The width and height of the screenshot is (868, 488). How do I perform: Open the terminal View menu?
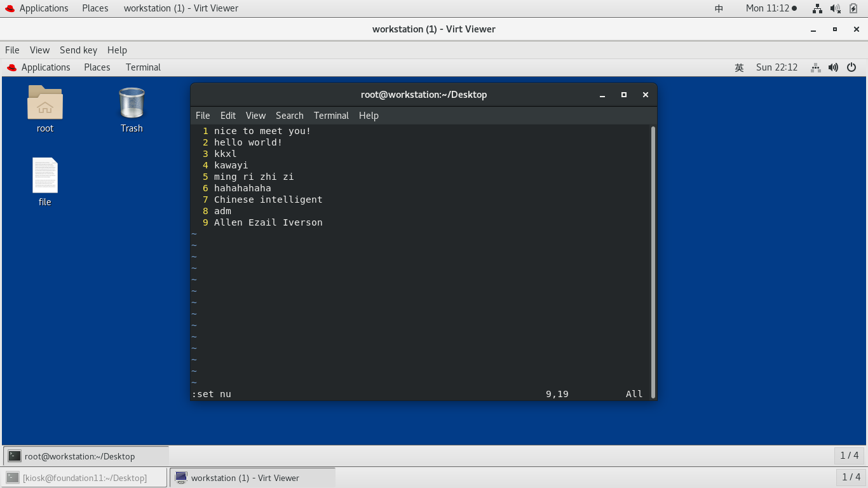pyautogui.click(x=255, y=116)
